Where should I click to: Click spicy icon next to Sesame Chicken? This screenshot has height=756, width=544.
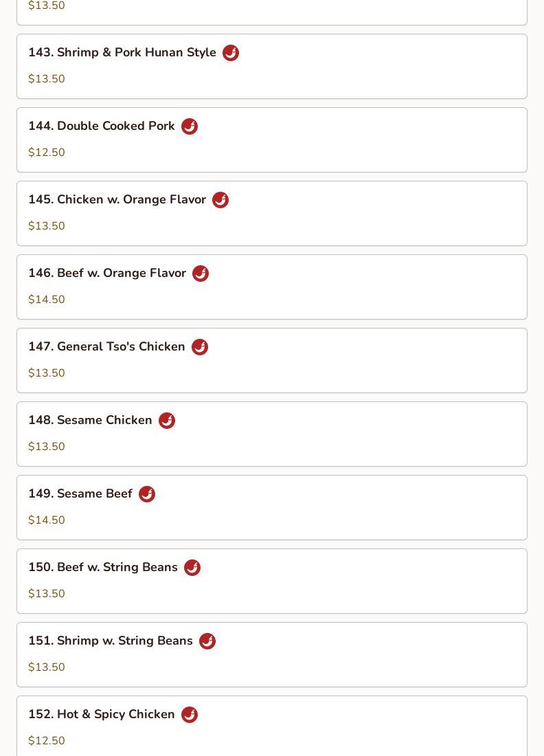click(x=167, y=421)
